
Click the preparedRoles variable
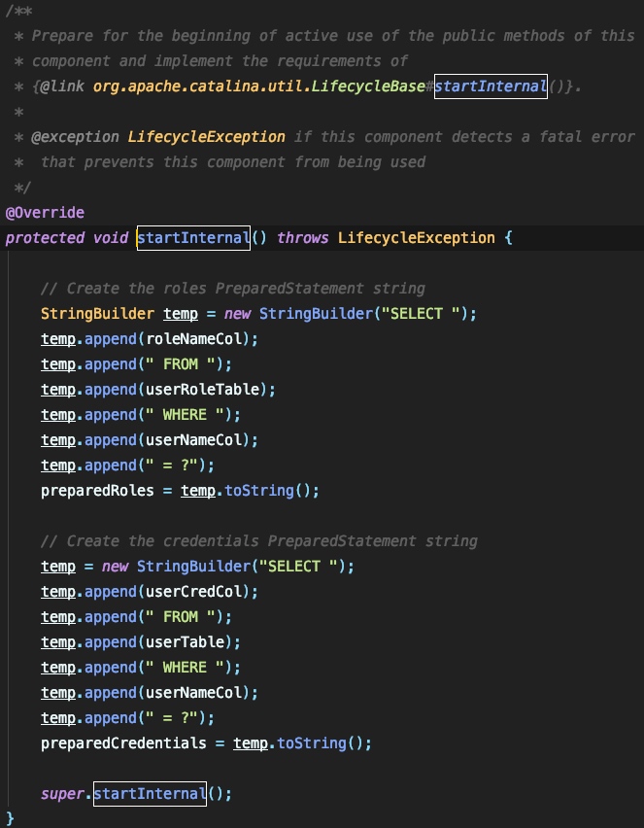click(x=98, y=491)
